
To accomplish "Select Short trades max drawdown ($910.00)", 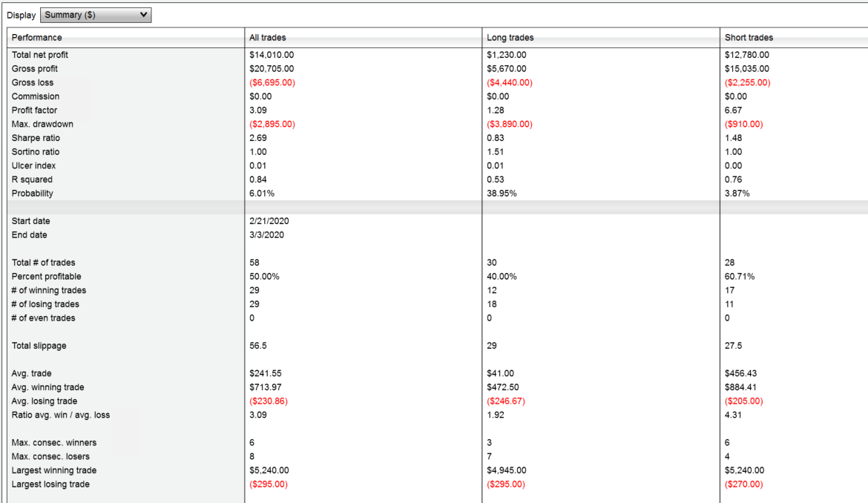I will [x=743, y=124].
